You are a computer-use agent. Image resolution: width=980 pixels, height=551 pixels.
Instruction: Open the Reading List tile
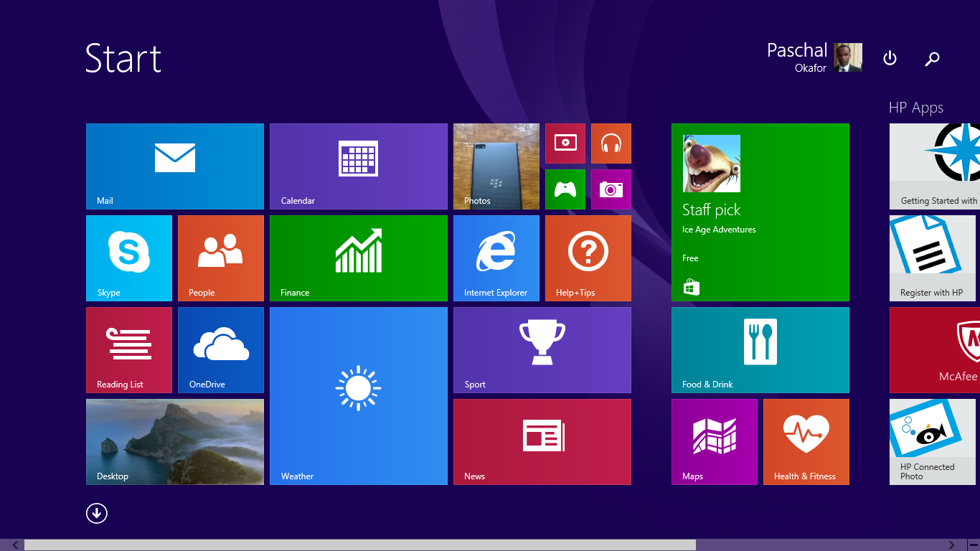pyautogui.click(x=129, y=350)
